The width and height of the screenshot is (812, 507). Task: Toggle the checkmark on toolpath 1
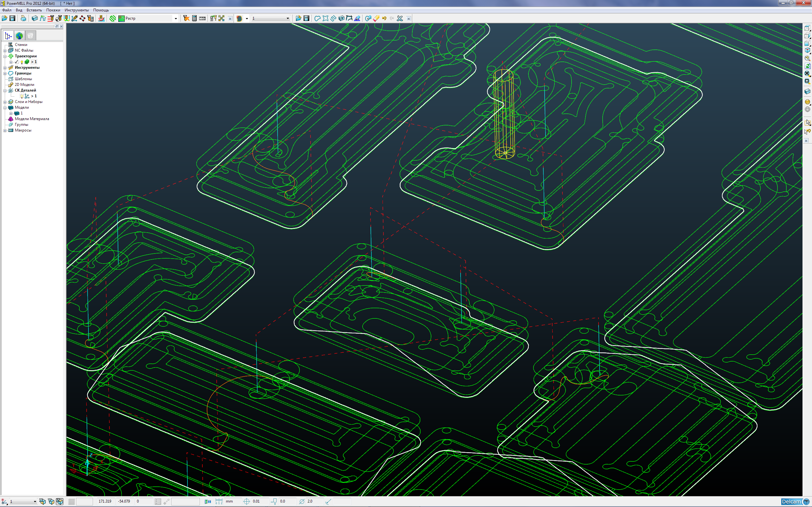(x=17, y=62)
